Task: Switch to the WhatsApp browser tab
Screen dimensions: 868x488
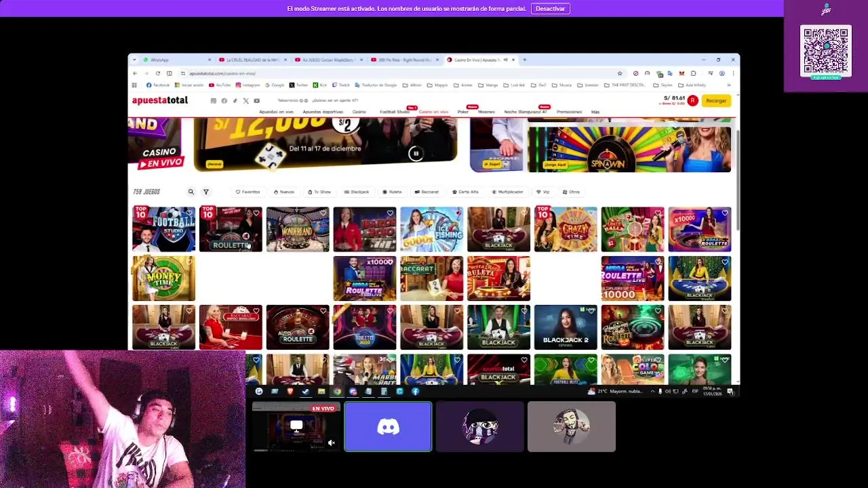Action: 176,60
